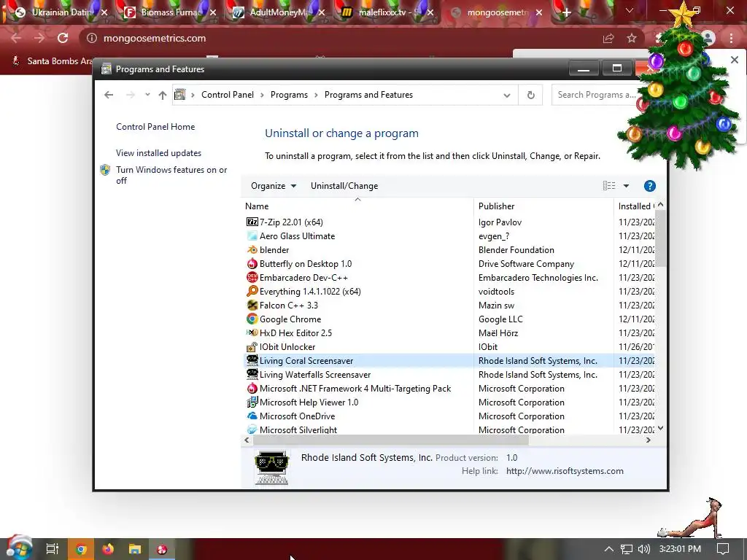This screenshot has width=747, height=560.
Task: Click the IObit Unlocker icon
Action: (x=252, y=346)
